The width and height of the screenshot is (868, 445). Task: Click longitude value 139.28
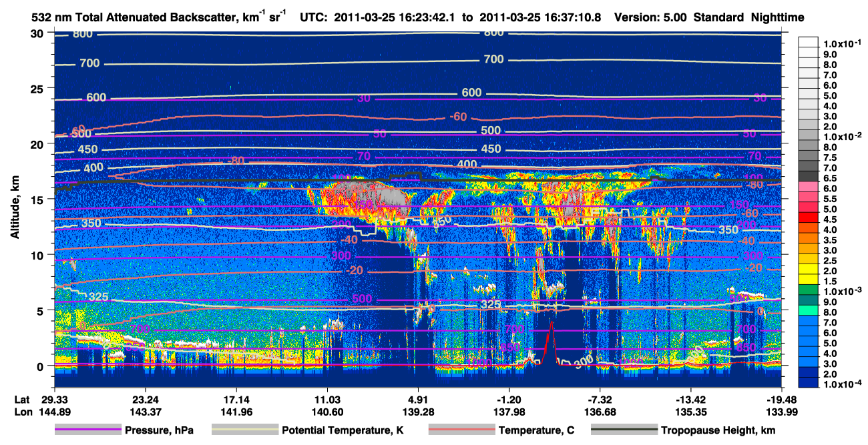click(418, 412)
